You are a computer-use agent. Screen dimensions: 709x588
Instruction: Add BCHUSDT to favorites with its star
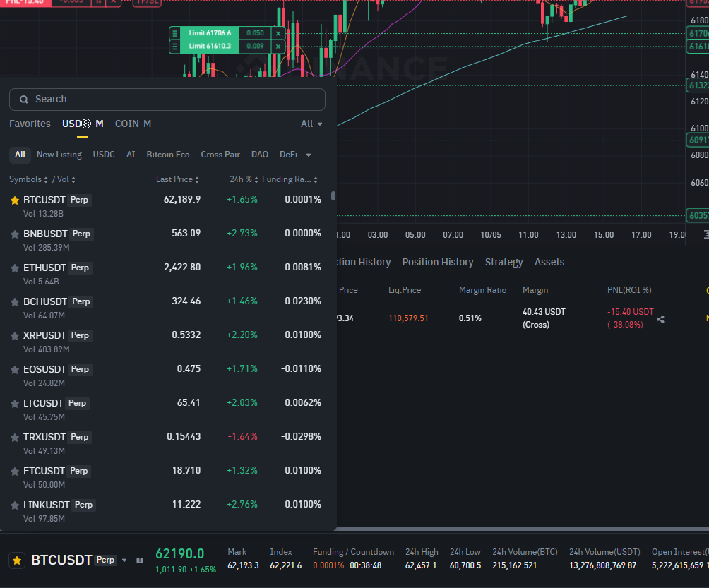coord(15,302)
